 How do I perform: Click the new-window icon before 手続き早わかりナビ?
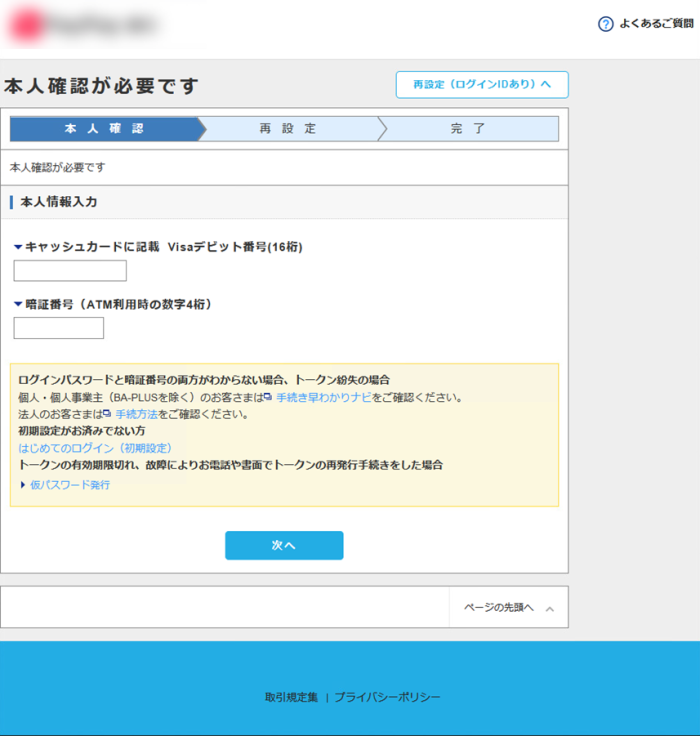pos(268,397)
